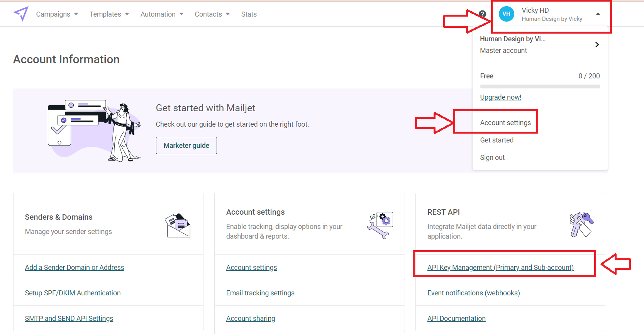644x334 pixels.
Task: Click the Mailjet paper plane logo
Action: [21, 14]
